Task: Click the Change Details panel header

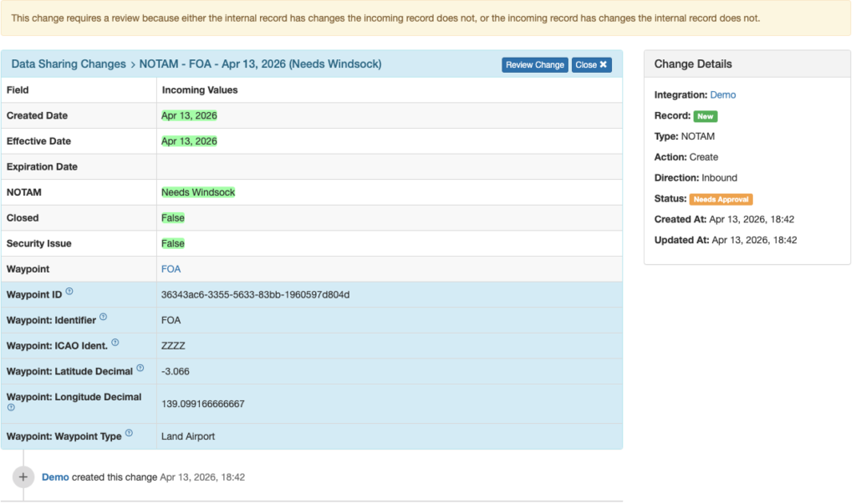Action: pyautogui.click(x=746, y=64)
